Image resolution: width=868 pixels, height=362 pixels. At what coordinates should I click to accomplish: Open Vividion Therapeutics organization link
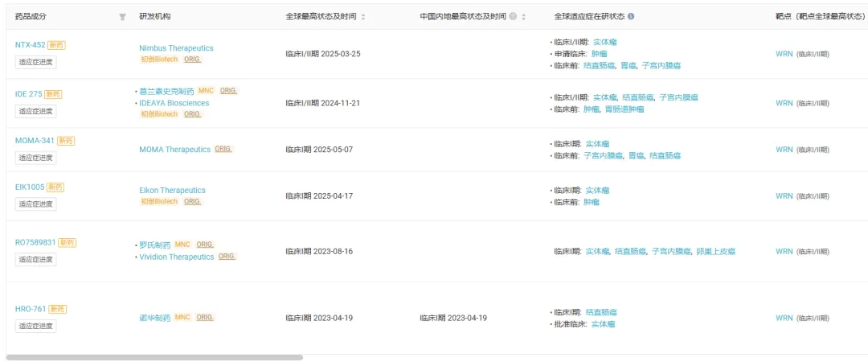177,257
